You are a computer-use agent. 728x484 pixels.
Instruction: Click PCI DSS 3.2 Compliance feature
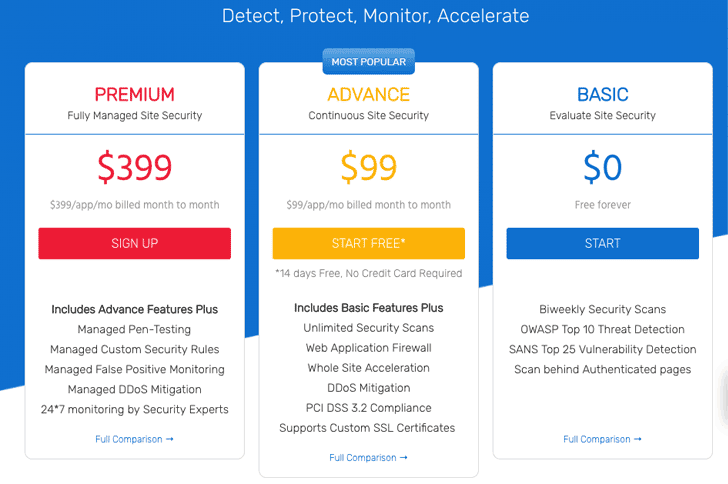click(368, 408)
